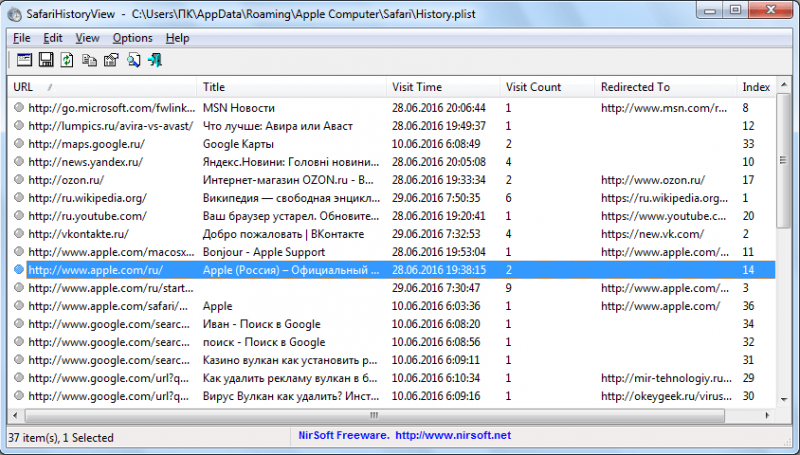
Task: Click the Find toolbar icon
Action: pyautogui.click(x=132, y=60)
